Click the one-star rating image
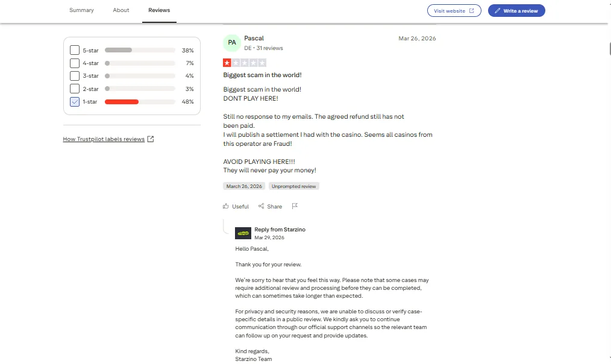The image size is (611, 364). point(245,63)
